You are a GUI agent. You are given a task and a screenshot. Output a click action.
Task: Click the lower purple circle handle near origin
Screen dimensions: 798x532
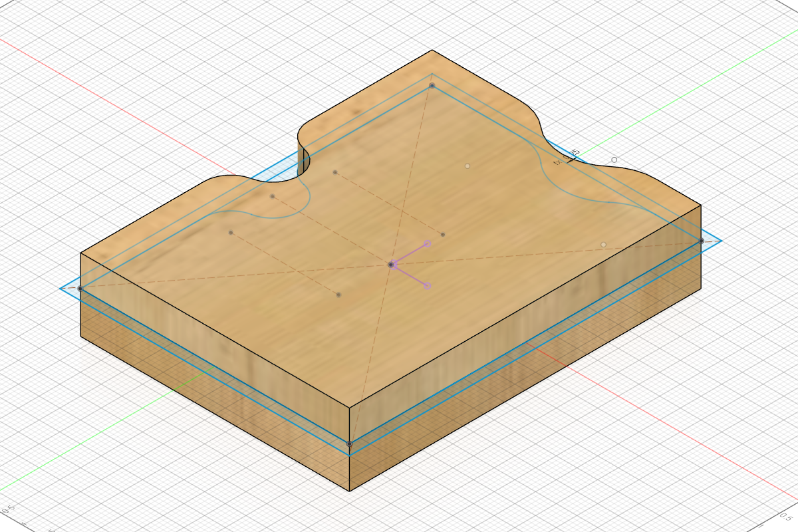[x=427, y=286]
